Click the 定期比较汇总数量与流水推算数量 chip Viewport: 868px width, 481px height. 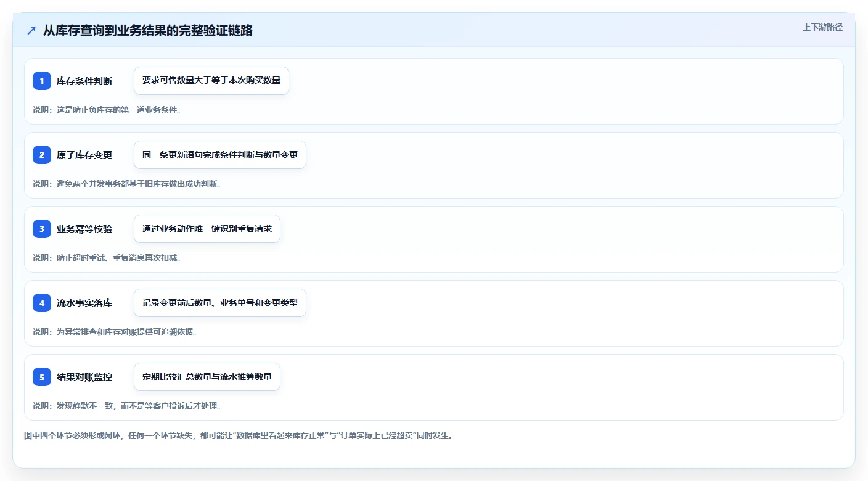coord(207,377)
